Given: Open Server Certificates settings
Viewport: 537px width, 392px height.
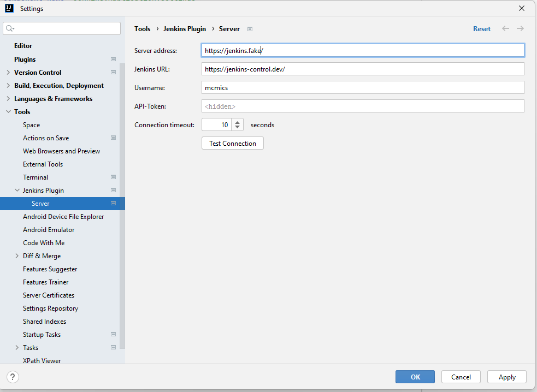Looking at the screenshot, I should click(x=49, y=295).
